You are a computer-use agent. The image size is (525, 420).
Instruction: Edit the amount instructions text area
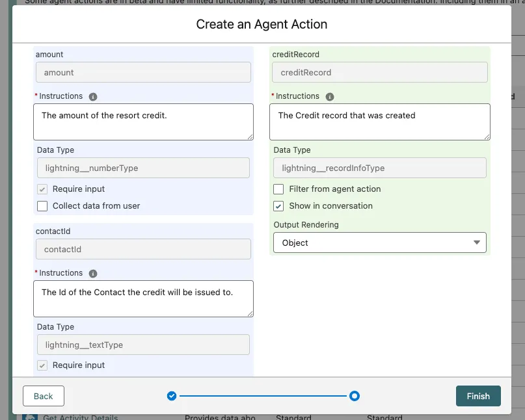click(143, 122)
